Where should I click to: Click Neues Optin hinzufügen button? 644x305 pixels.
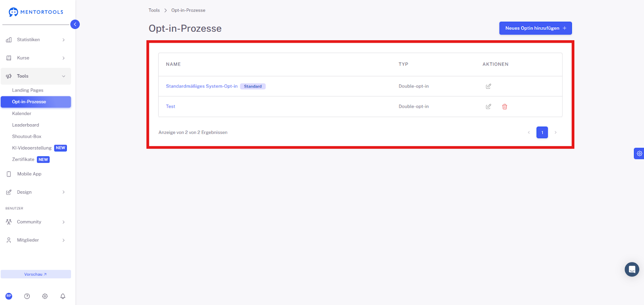(x=535, y=28)
